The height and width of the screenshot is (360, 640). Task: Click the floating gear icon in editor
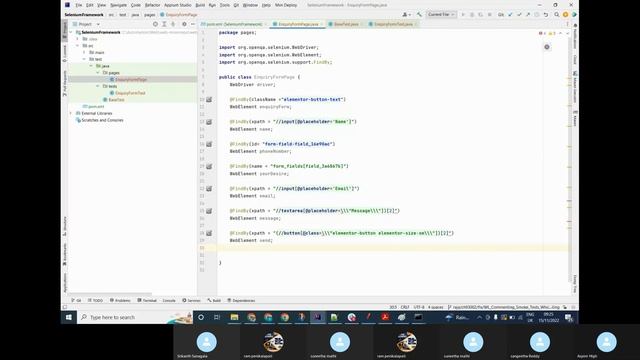click(547, 47)
